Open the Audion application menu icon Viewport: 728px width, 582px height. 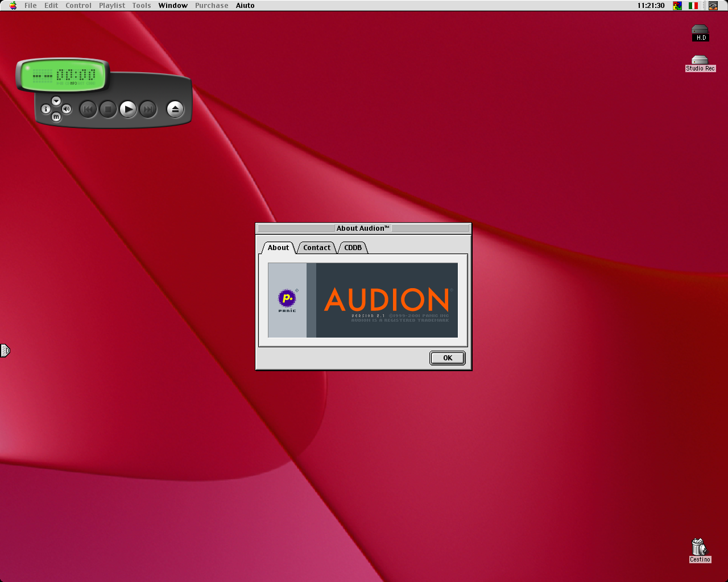[x=713, y=5]
